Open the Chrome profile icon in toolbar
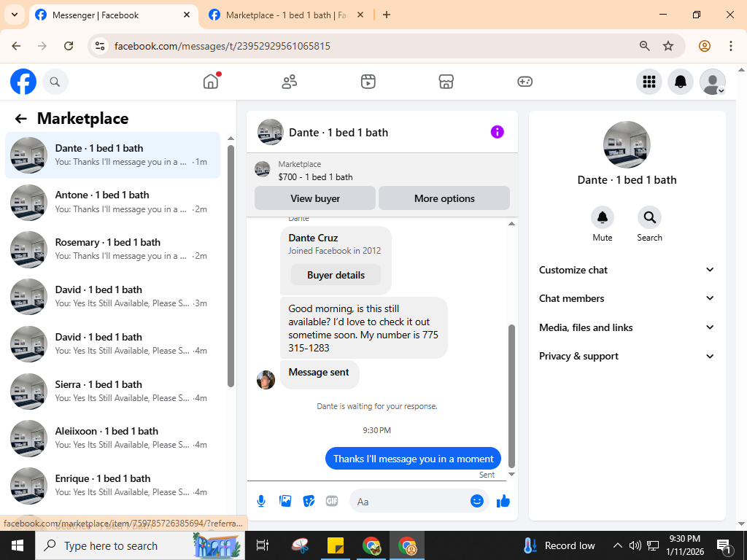Screen dimensions: 747x560 click(704, 46)
